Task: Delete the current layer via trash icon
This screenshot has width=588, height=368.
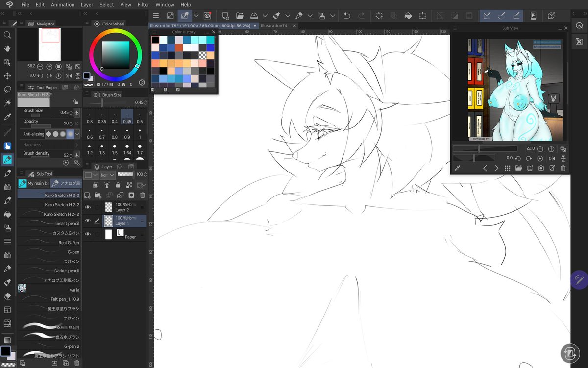Action: click(143, 195)
